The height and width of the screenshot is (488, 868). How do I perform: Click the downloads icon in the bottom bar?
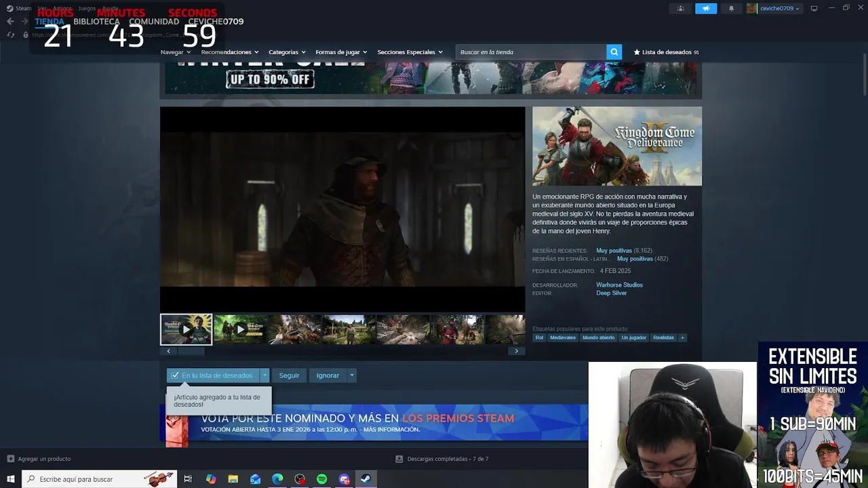pos(399,459)
